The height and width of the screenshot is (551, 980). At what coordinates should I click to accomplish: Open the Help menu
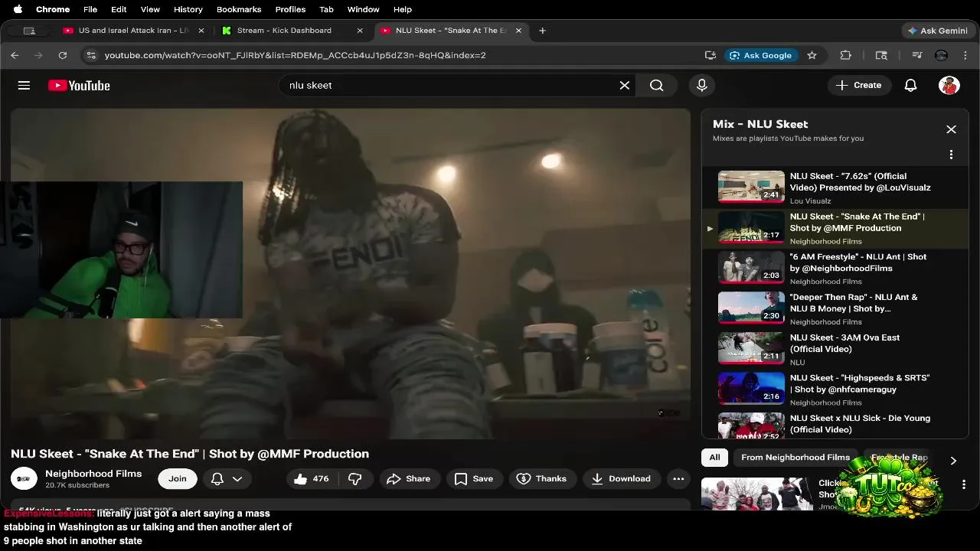click(x=403, y=9)
